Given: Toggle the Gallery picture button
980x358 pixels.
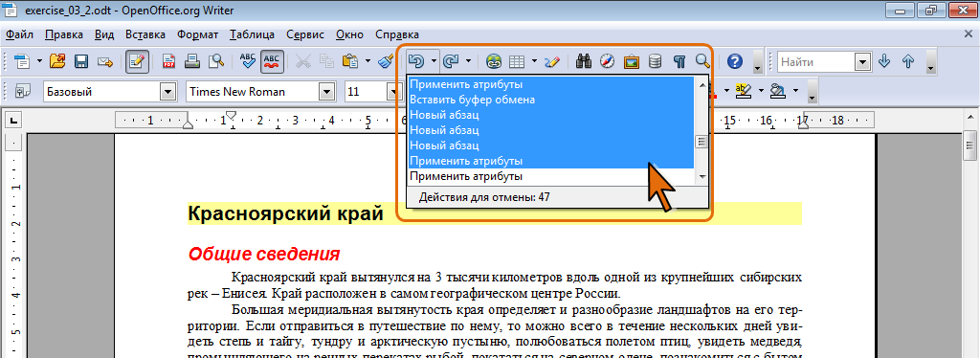Looking at the screenshot, I should [632, 61].
